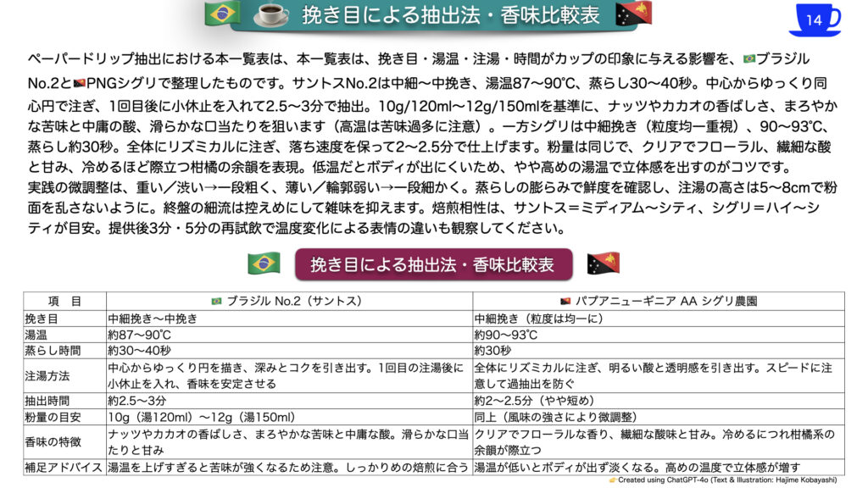
Task: Select the 蒸らし時間 row label
Action: click(x=53, y=351)
